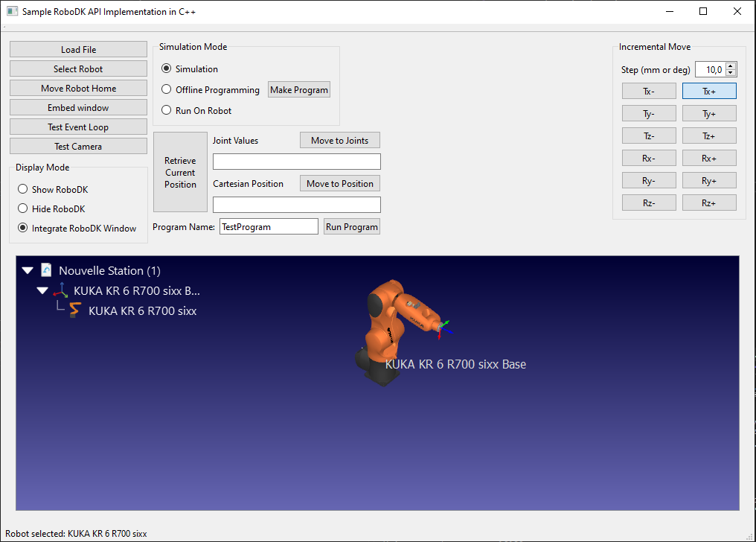Increase the step value with up arrow
Viewport: 756px width, 542px height.
coord(731,66)
